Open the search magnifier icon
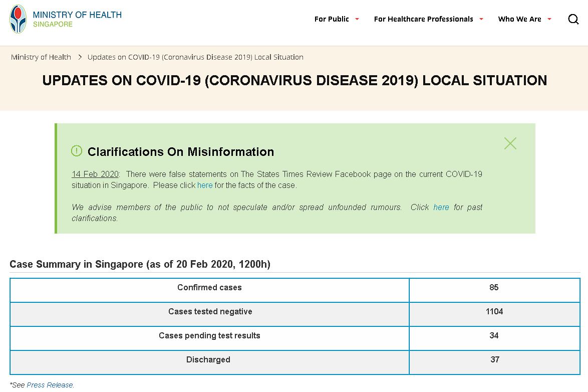 [573, 19]
